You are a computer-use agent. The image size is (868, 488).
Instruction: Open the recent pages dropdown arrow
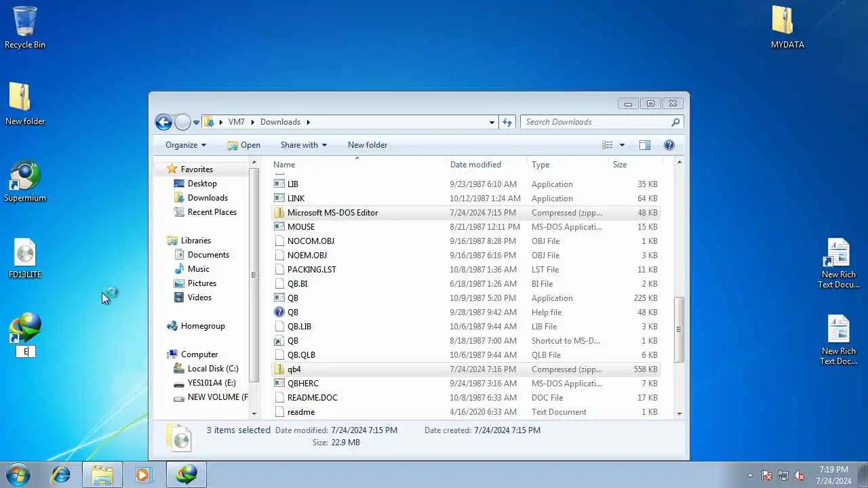(x=196, y=123)
